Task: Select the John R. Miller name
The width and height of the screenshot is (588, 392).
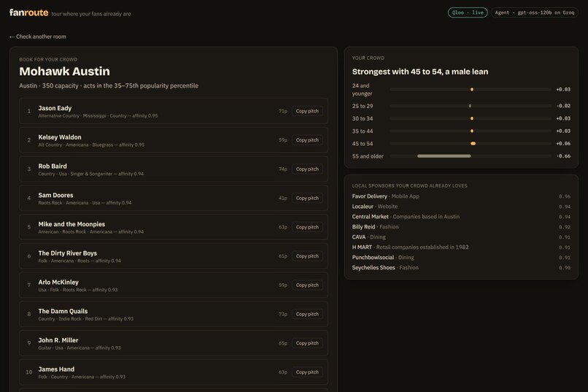Action: pyautogui.click(x=58, y=340)
